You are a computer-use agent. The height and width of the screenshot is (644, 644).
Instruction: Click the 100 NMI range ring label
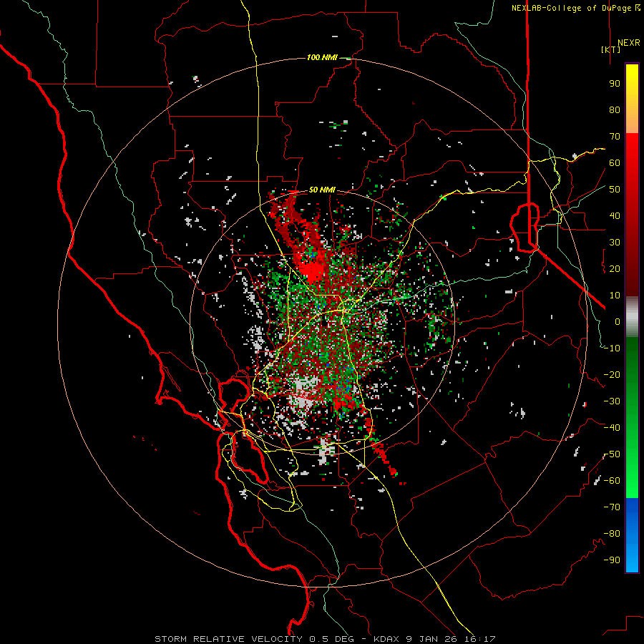coord(322,57)
